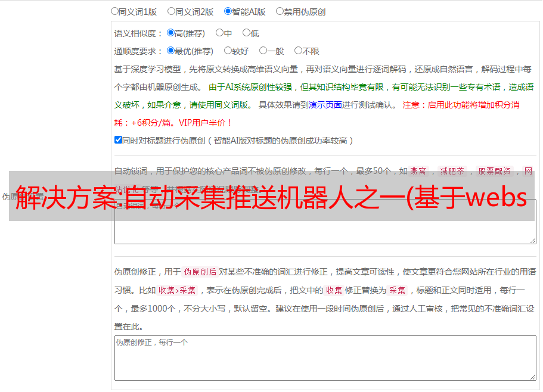
Task: Grab resize handle of 自动锁词 textarea
Action: [x=533, y=241]
